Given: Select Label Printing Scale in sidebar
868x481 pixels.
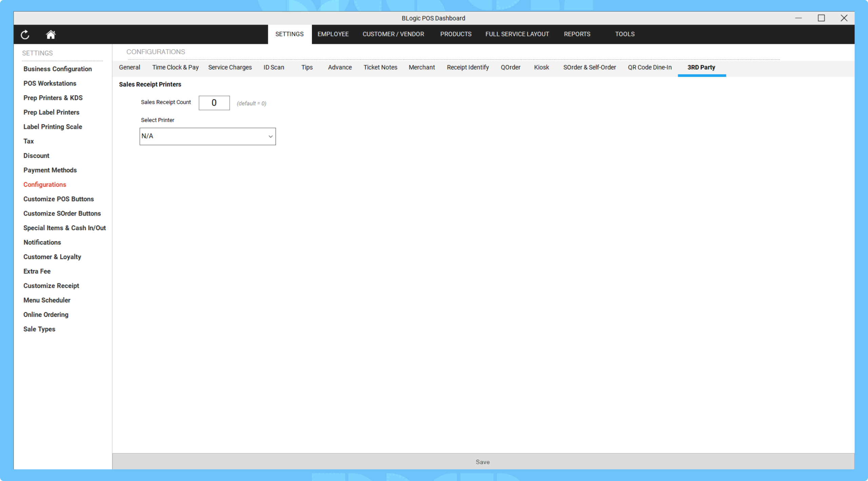Looking at the screenshot, I should click(x=53, y=127).
